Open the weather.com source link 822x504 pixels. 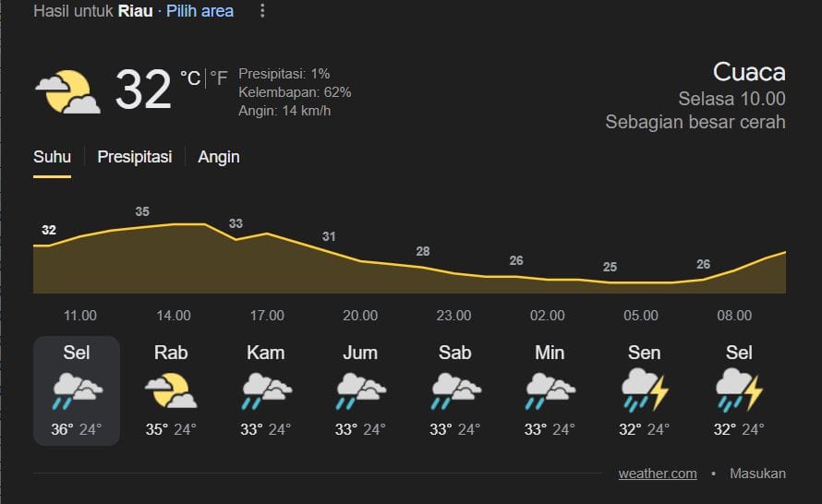pos(658,474)
